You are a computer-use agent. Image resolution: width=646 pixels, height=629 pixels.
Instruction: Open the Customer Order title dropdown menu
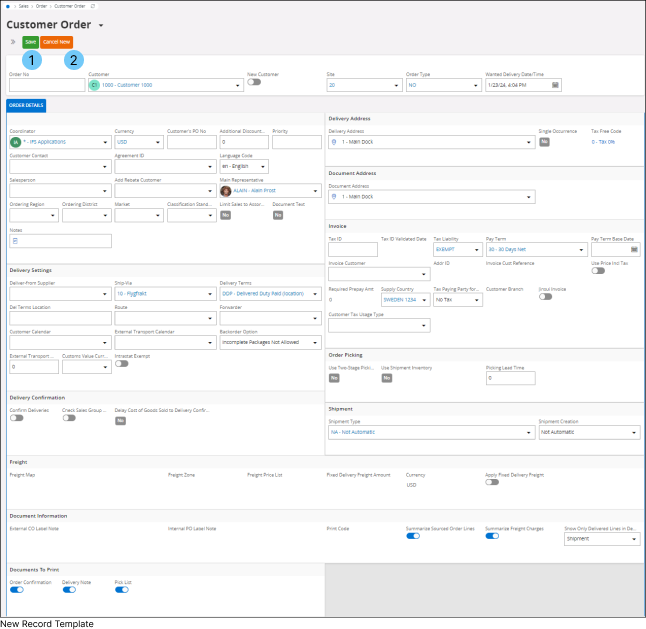(101, 23)
